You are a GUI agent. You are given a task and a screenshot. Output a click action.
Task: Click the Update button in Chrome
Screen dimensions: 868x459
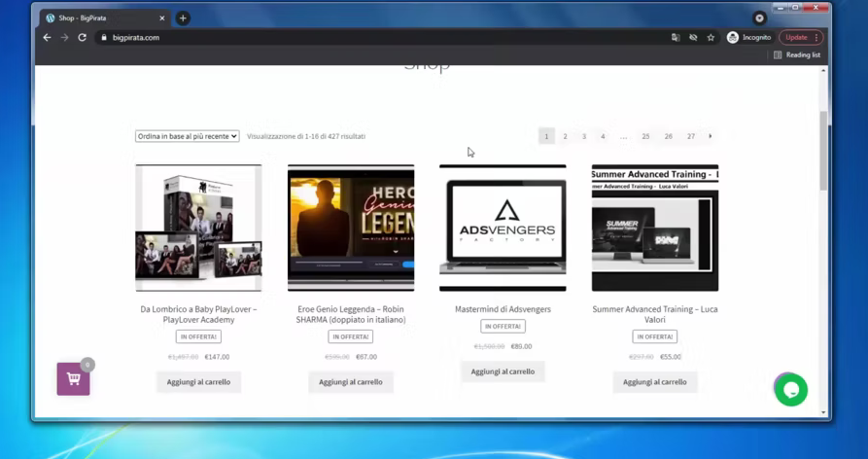(801, 38)
